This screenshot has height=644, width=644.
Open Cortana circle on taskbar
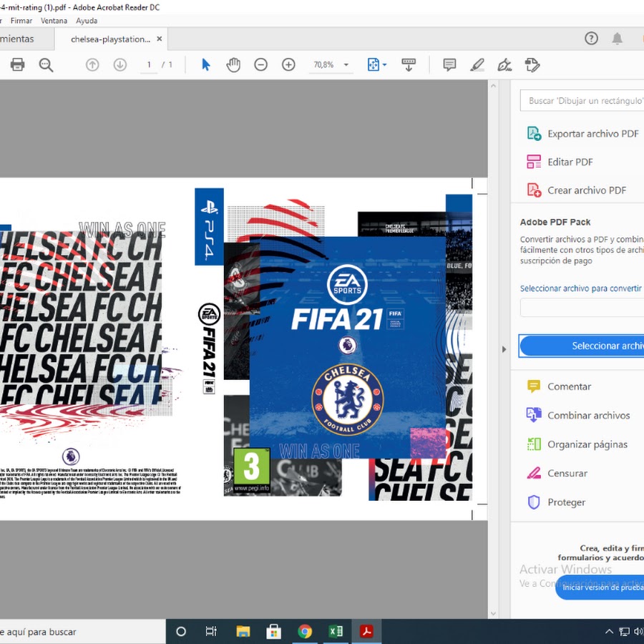pyautogui.click(x=181, y=632)
